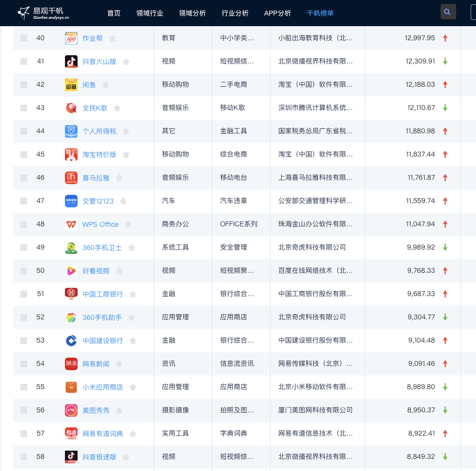Tick the checkbox for rank 49 360手机卫士
The width and height of the screenshot is (476, 471).
[x=24, y=248]
